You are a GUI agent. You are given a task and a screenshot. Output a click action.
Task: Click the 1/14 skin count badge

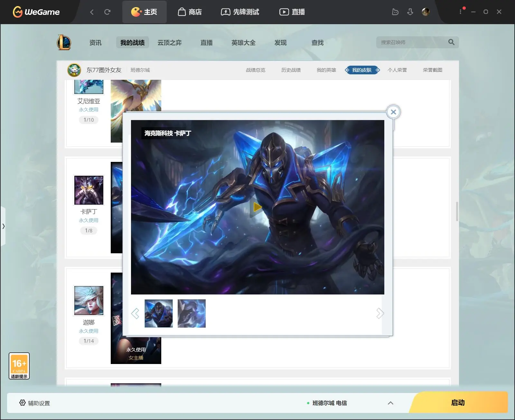click(x=89, y=341)
